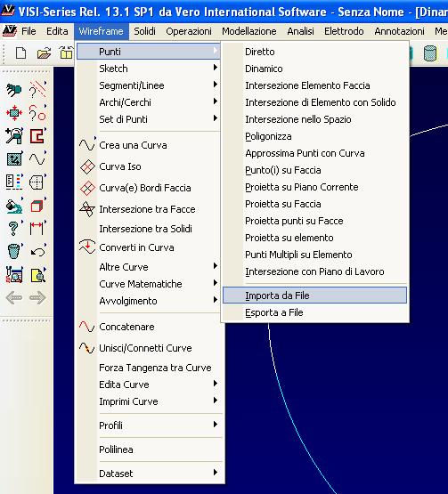Click the red 3D cube icon
448x494 pixels.
click(x=37, y=206)
